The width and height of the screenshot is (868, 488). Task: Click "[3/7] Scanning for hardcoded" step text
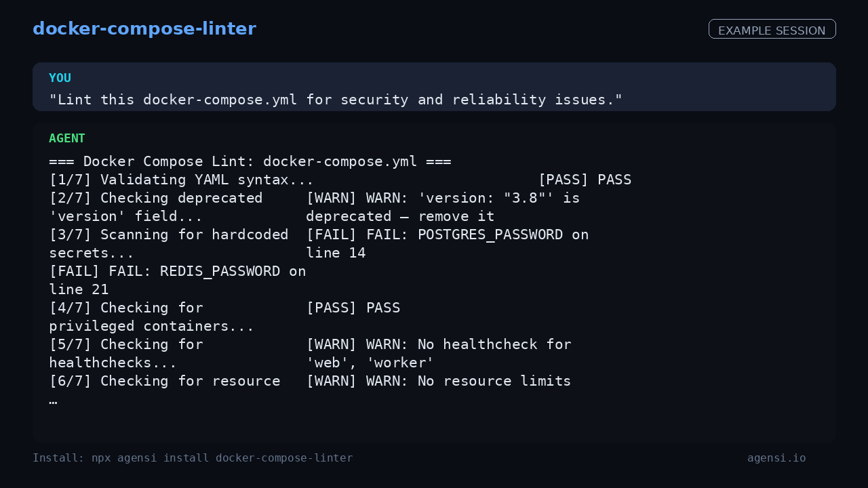tap(169, 235)
